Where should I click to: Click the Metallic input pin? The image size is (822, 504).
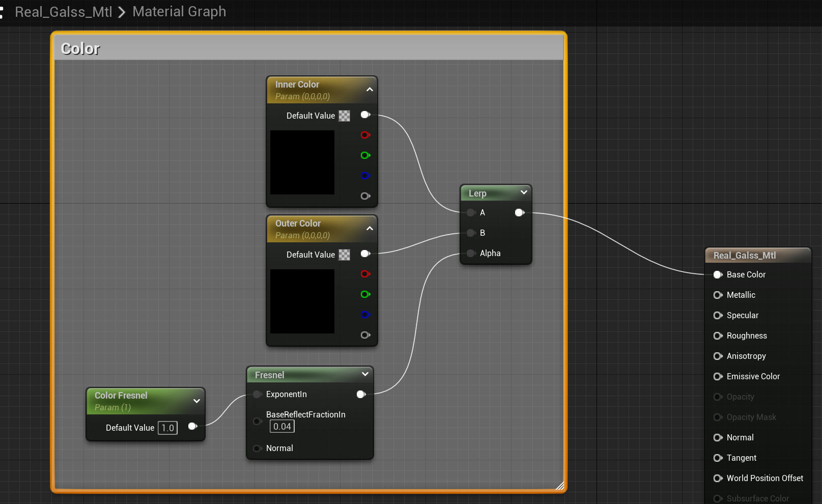pyautogui.click(x=718, y=295)
